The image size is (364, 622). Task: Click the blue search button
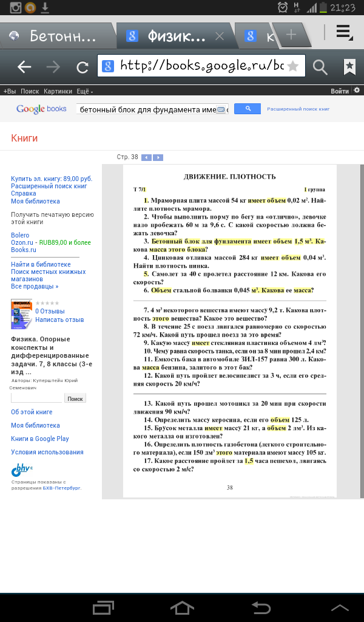point(248,109)
